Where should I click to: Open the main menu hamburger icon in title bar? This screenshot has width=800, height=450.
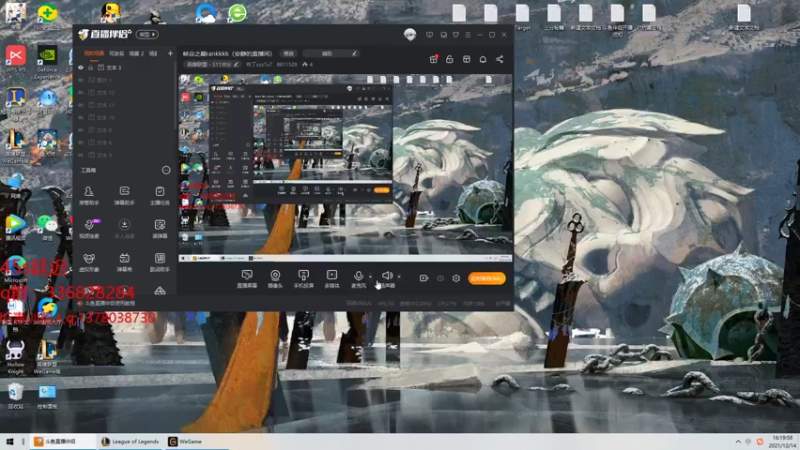468,35
